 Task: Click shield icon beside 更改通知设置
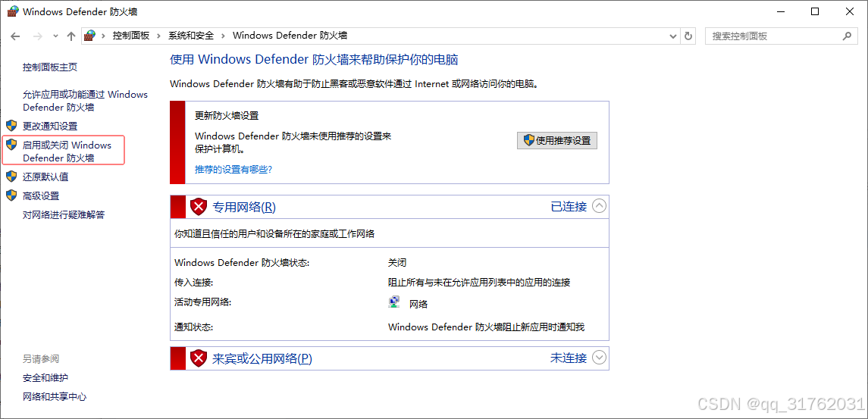[x=11, y=126]
